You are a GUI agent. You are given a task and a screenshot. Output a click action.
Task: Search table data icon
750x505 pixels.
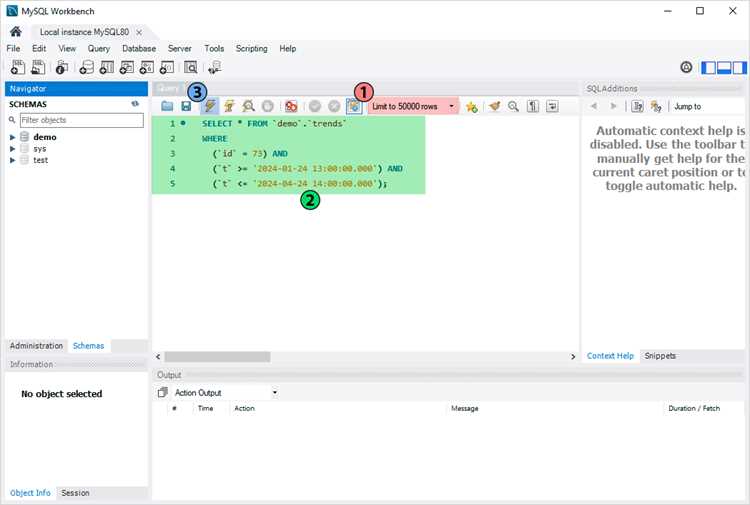click(x=190, y=67)
